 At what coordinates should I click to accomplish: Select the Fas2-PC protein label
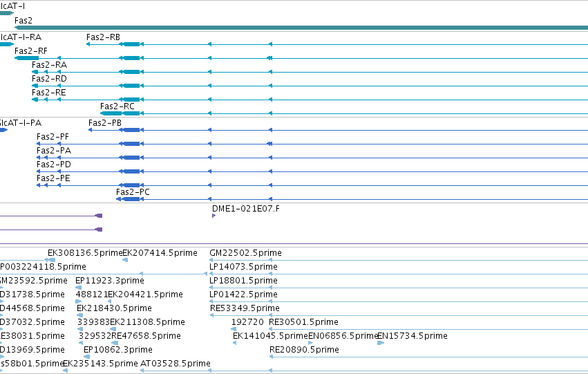click(x=133, y=192)
